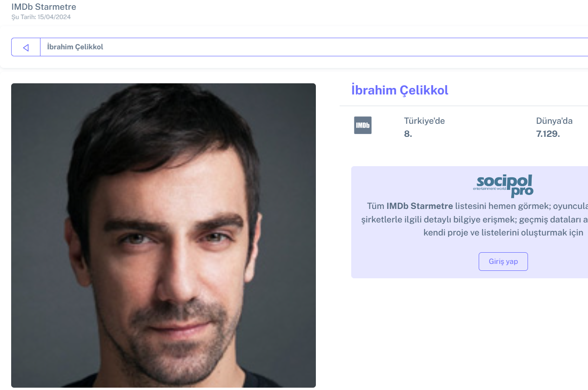
Task: Click the gray IMDb logo icon
Action: point(362,125)
